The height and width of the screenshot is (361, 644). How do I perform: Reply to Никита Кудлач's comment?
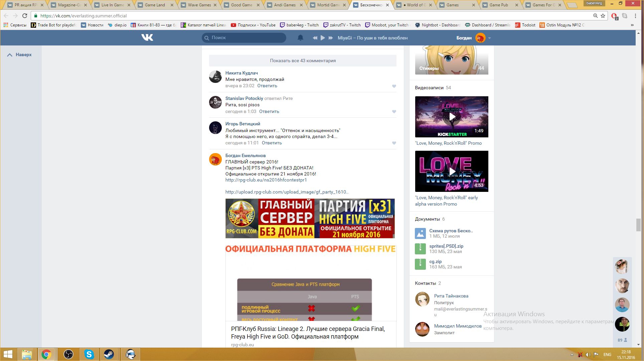tap(267, 86)
